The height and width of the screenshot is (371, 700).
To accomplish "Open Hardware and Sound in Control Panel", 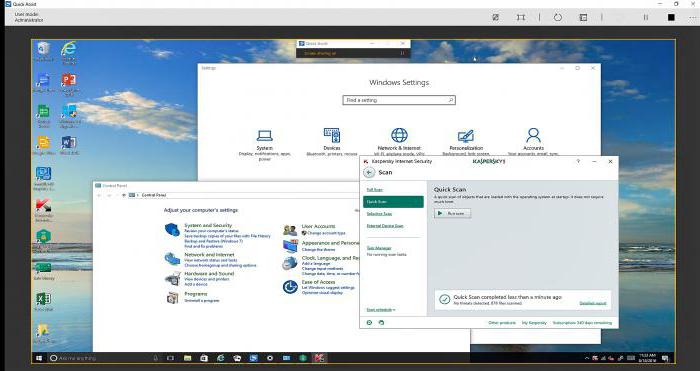I will pyautogui.click(x=209, y=273).
